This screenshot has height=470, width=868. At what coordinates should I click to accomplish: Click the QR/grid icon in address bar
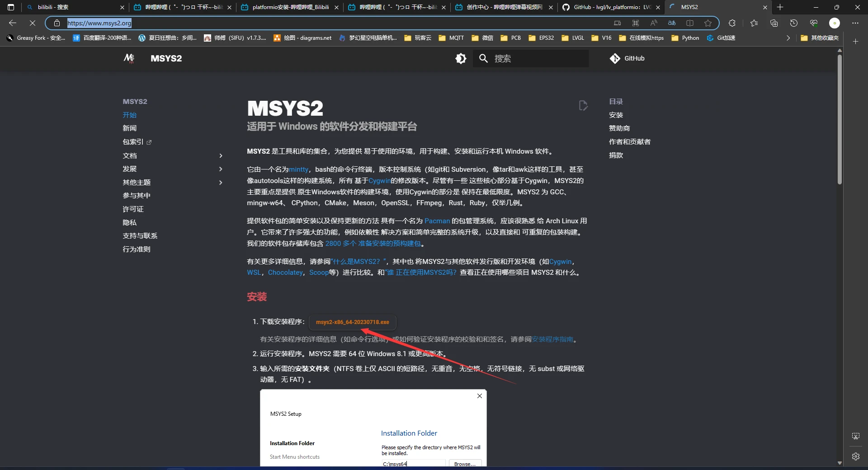click(x=635, y=23)
